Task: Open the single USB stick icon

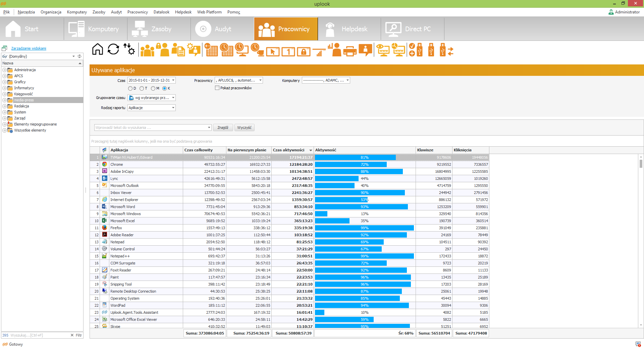Action: pos(431,50)
